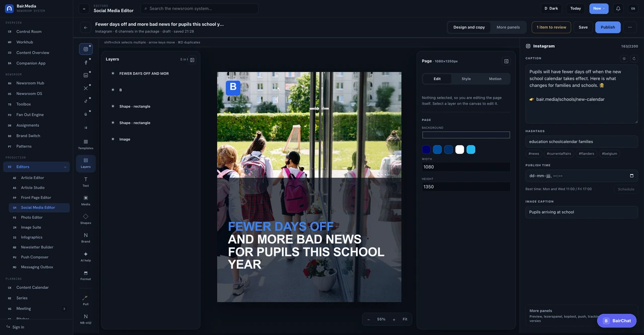
Task: Switch to the Motion tab
Action: click(x=495, y=78)
